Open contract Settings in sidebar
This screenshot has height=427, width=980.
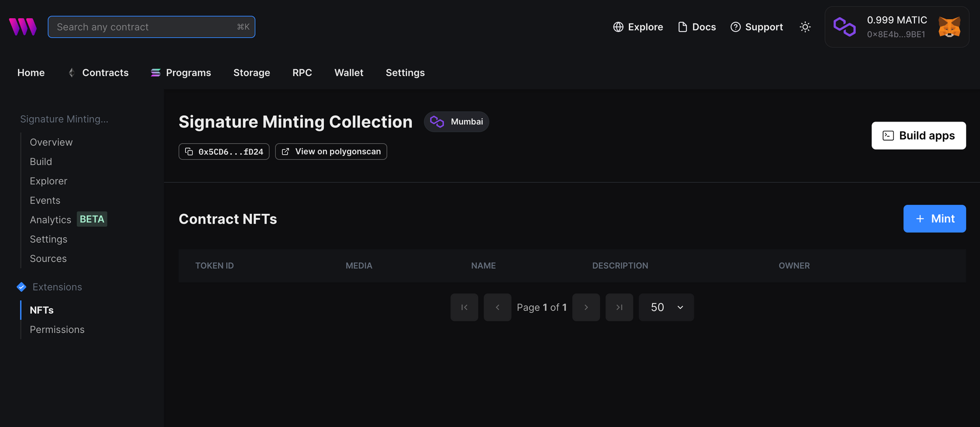[x=49, y=239]
